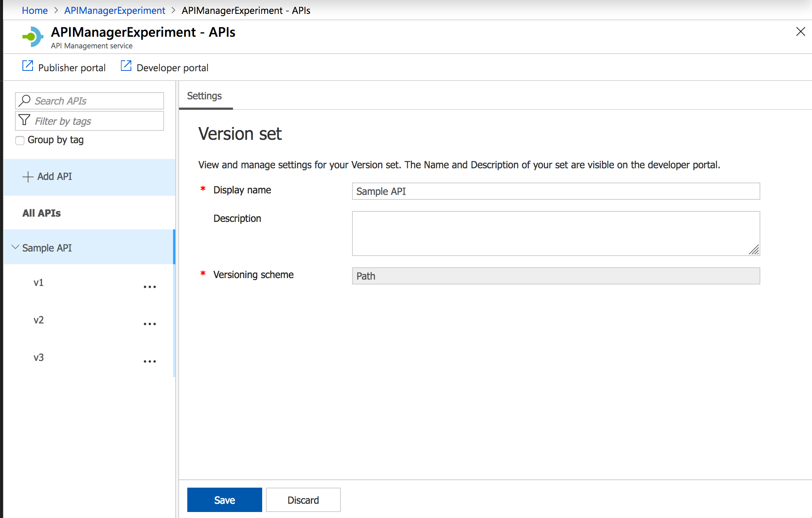
Task: Click the search magnifier icon
Action: click(x=25, y=100)
